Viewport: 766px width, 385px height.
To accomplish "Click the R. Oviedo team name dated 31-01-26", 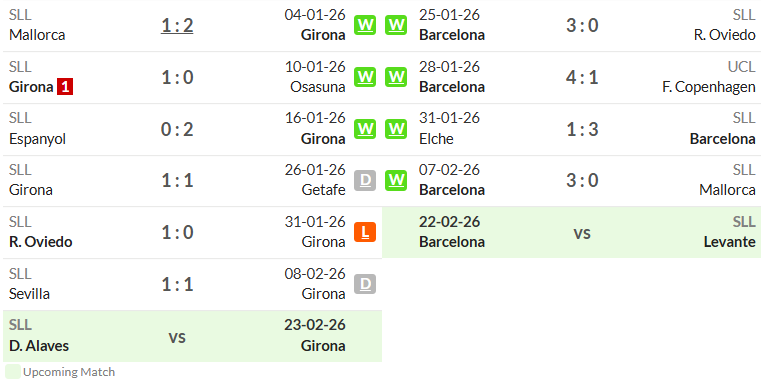I will [x=41, y=242].
